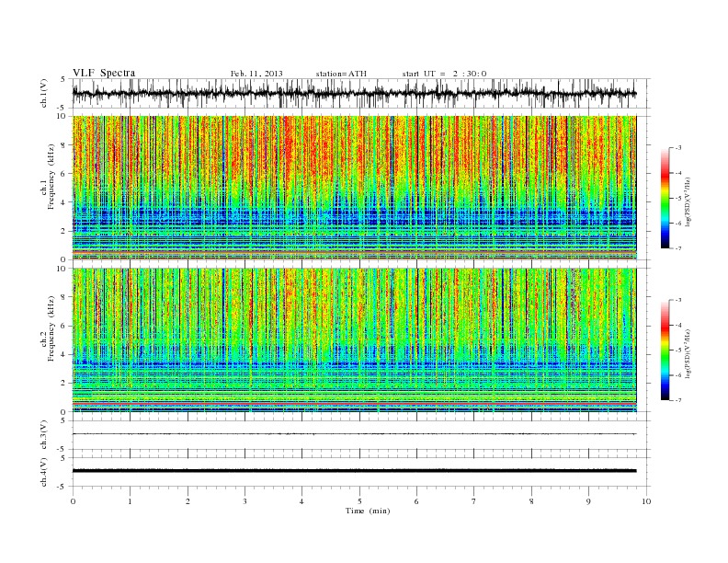
Task: Click time axis tick label "9"
Action: pyautogui.click(x=588, y=501)
